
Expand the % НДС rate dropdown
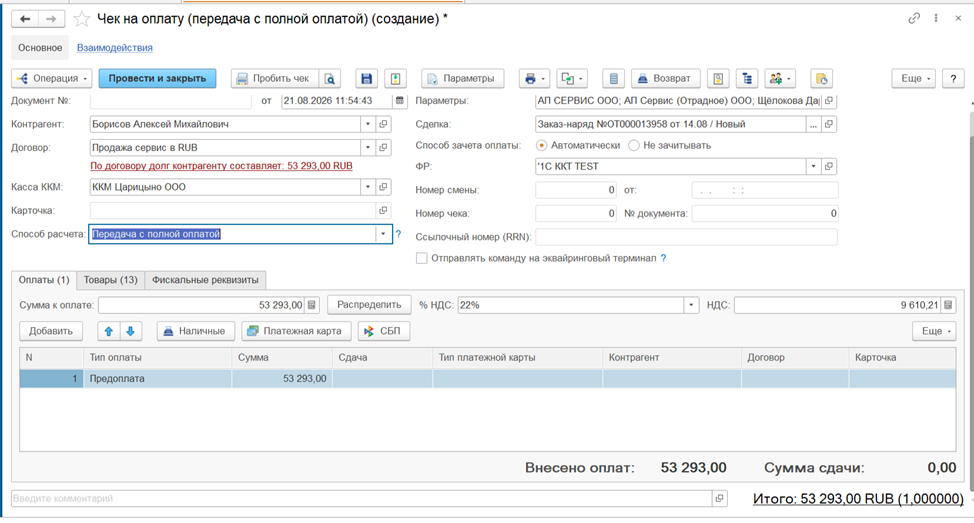click(x=691, y=305)
